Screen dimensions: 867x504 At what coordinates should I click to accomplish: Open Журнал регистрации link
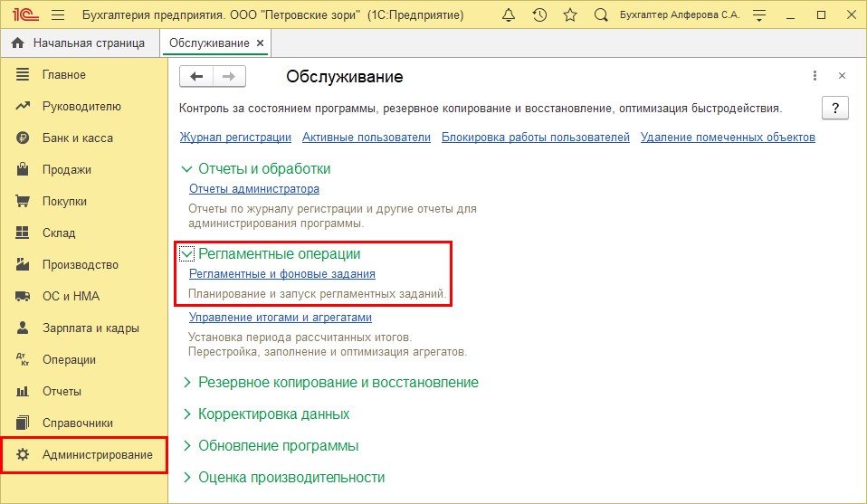235,137
